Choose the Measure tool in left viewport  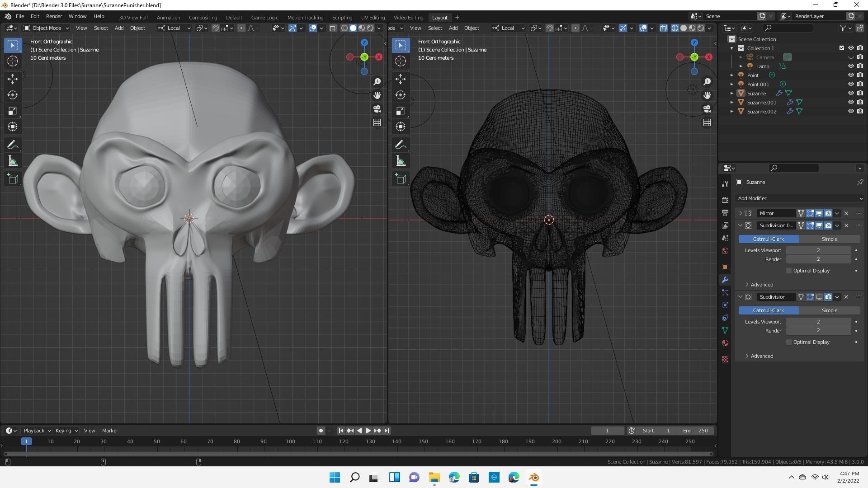coord(13,161)
